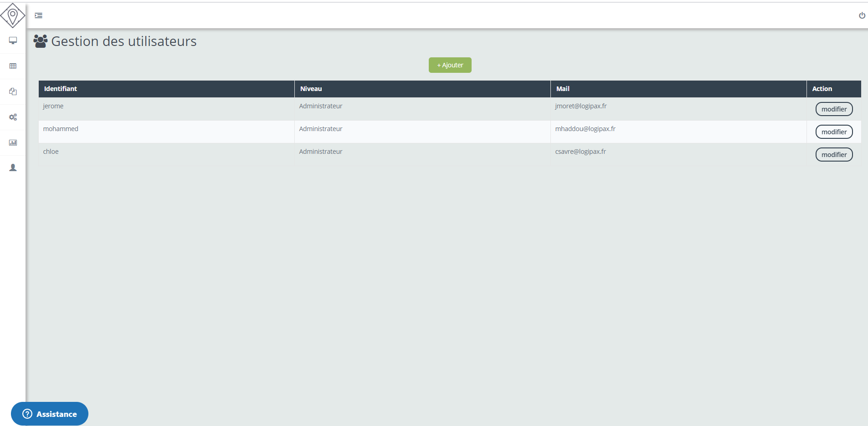This screenshot has width=868, height=426.
Task: View statistics via the bar chart icon
Action: (13, 142)
